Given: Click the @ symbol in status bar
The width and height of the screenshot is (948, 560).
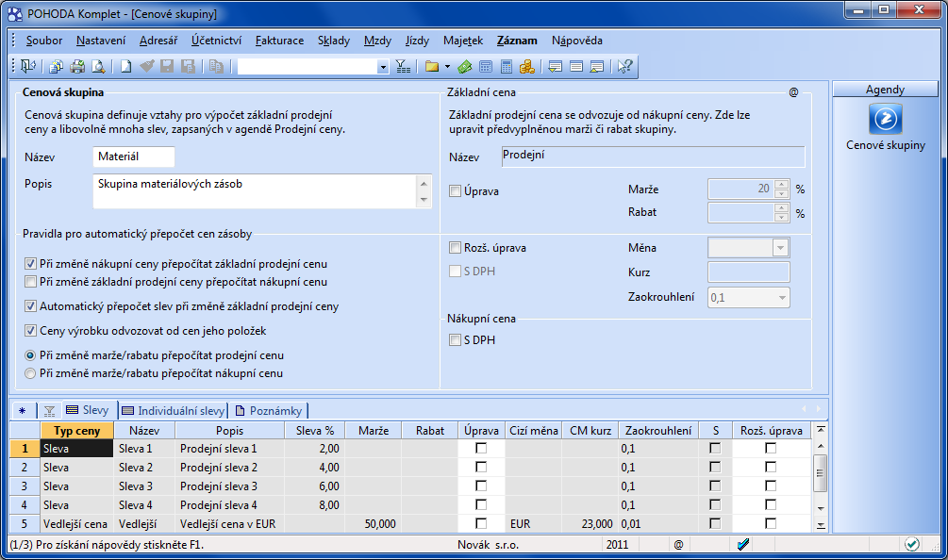Looking at the screenshot, I should [x=678, y=544].
